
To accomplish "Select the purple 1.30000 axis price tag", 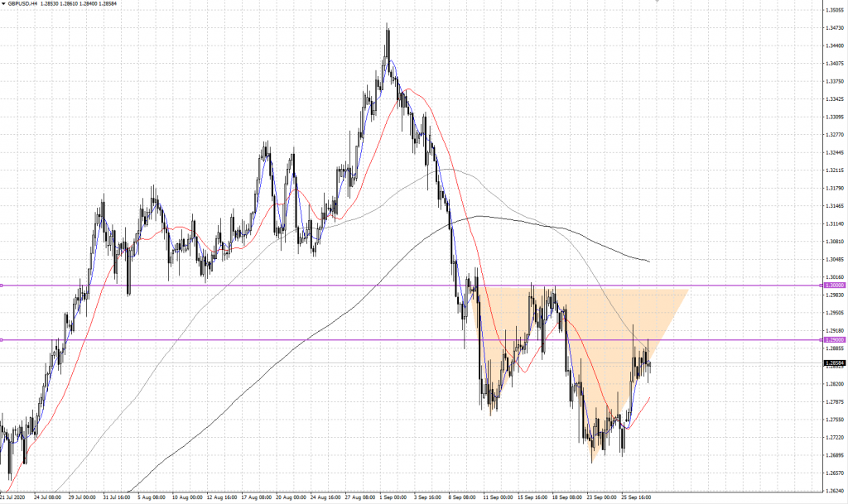I will coord(834,286).
